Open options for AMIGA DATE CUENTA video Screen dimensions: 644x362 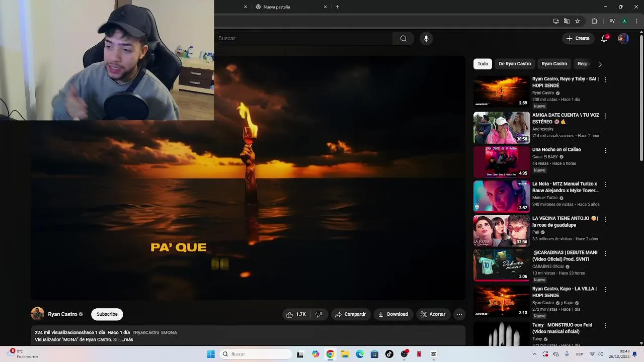(x=606, y=116)
